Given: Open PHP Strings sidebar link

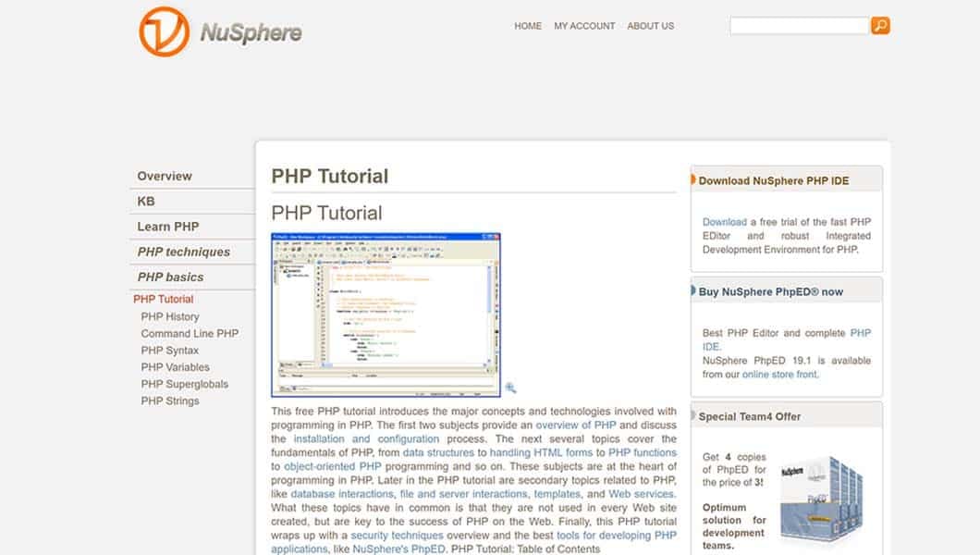Looking at the screenshot, I should point(170,401).
